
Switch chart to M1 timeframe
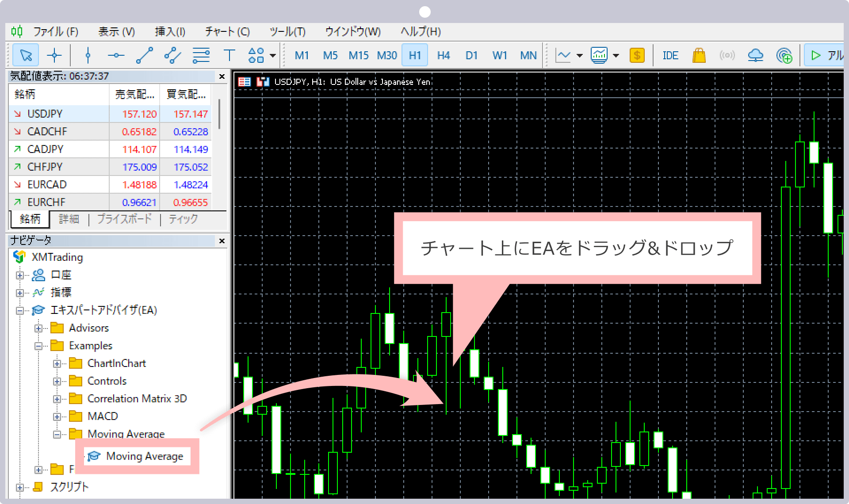click(302, 56)
